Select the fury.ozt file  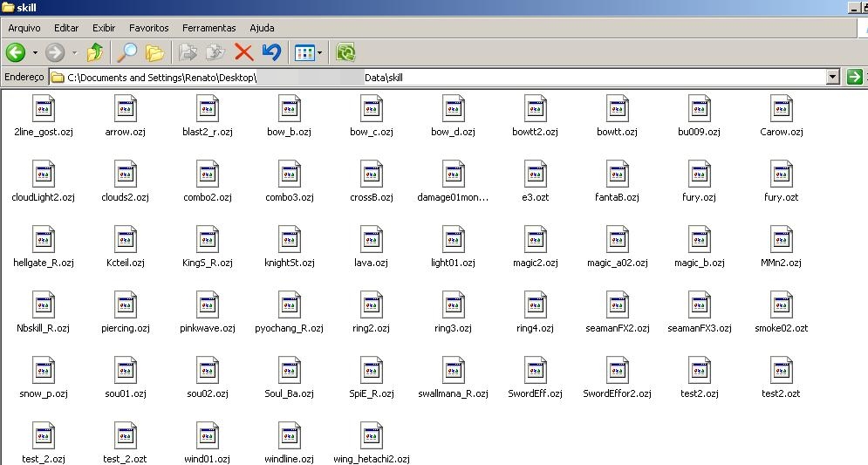(781, 174)
